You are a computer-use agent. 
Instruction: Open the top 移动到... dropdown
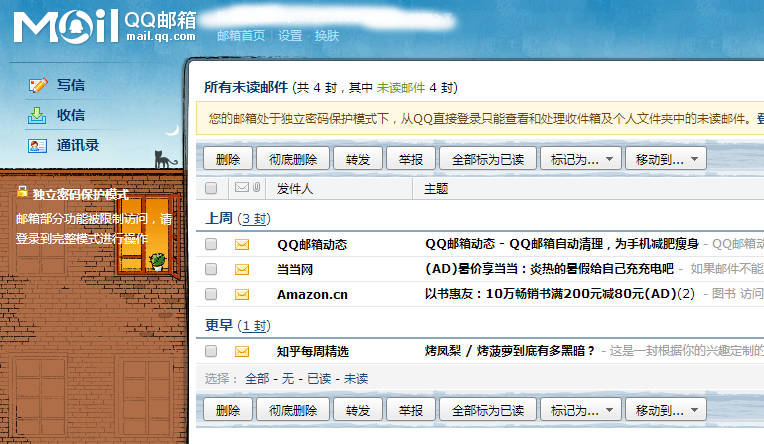coord(666,159)
